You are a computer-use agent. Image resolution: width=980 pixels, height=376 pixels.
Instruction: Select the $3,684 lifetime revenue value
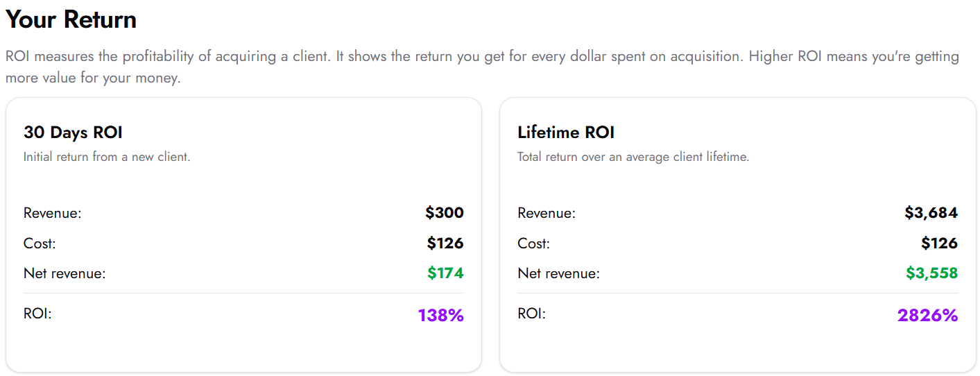click(931, 213)
